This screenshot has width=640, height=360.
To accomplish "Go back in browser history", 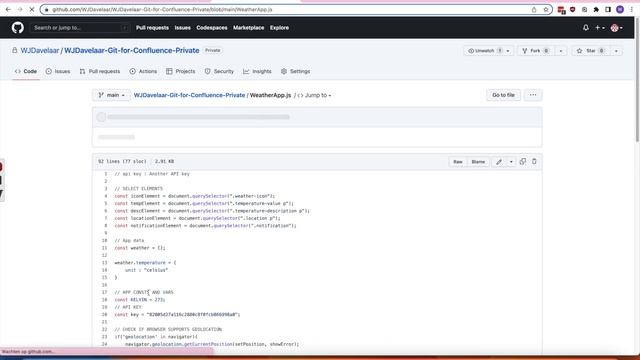I will 8,9.
